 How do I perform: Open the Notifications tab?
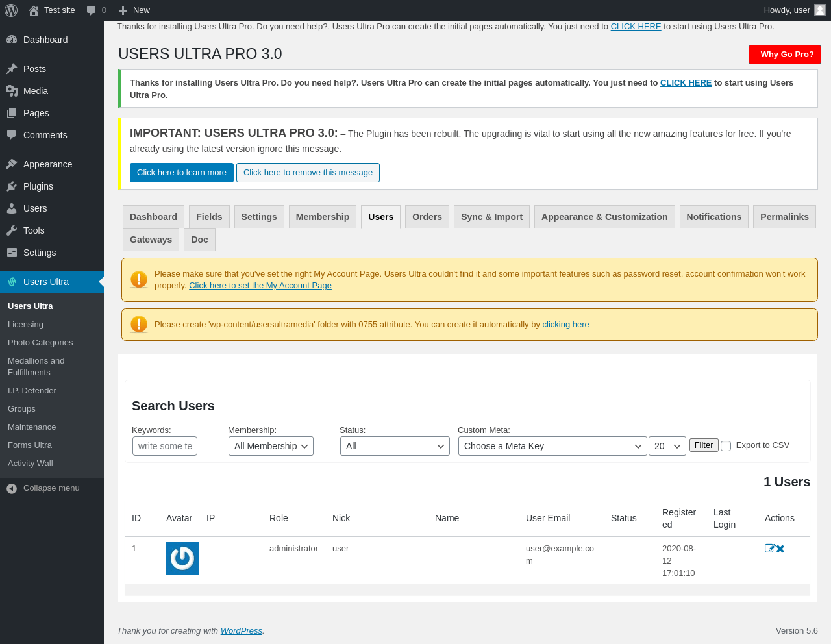coord(713,217)
